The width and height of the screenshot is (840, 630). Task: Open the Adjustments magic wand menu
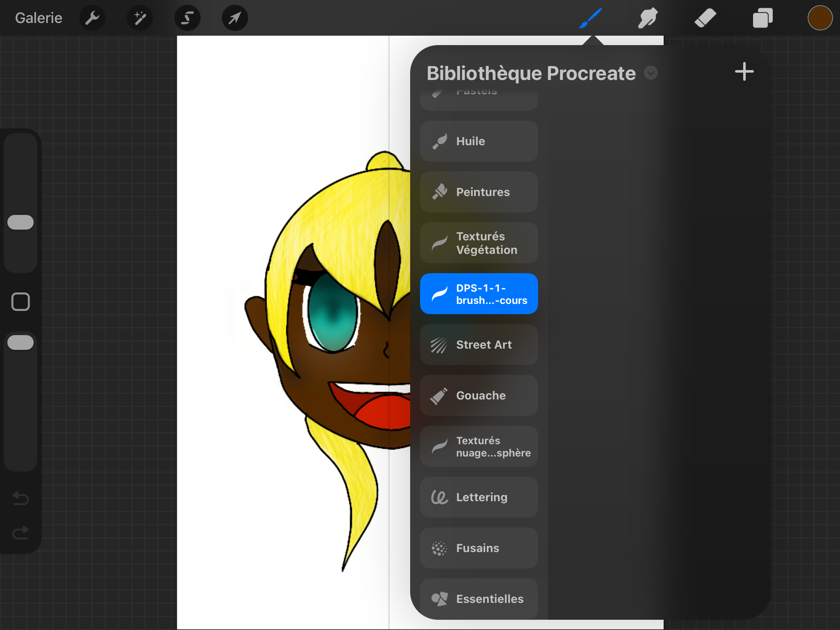140,18
